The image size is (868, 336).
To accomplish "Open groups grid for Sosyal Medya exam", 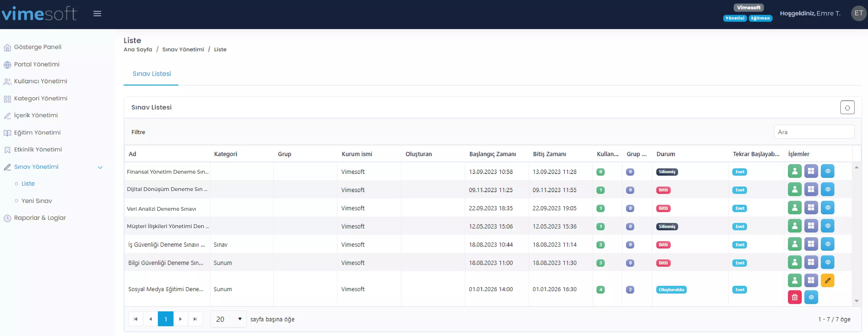I will point(811,280).
